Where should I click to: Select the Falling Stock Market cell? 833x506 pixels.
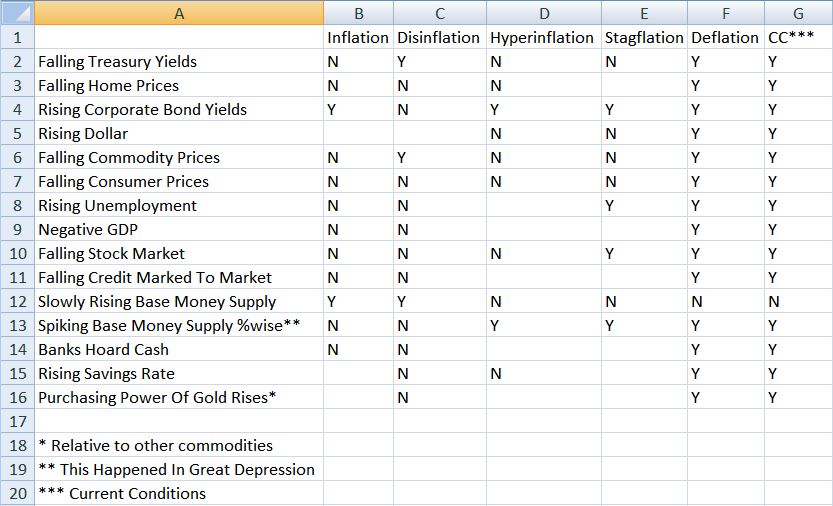tap(179, 254)
